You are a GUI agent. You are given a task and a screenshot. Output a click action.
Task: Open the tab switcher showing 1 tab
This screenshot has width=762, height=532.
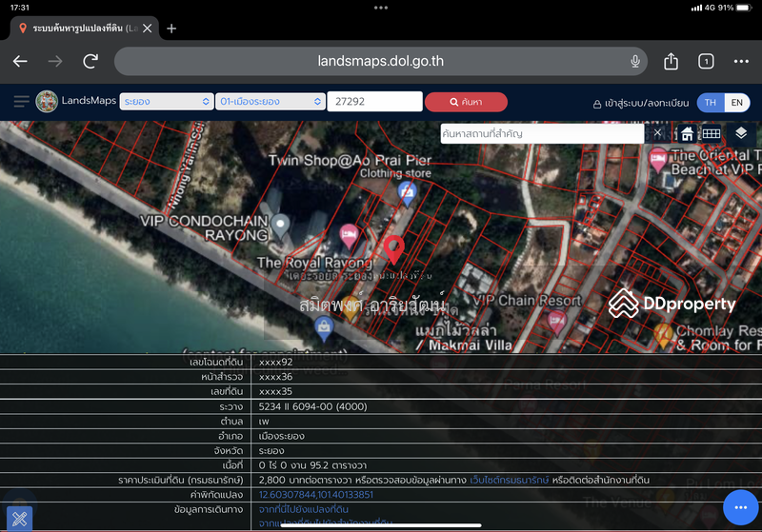(x=706, y=61)
